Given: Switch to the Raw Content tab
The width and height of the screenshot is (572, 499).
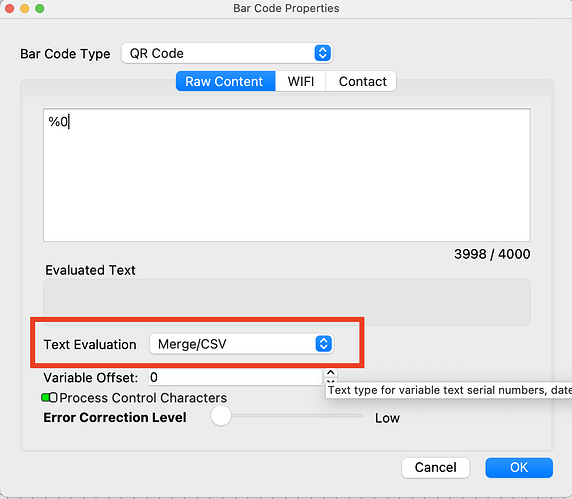Looking at the screenshot, I should tap(225, 81).
